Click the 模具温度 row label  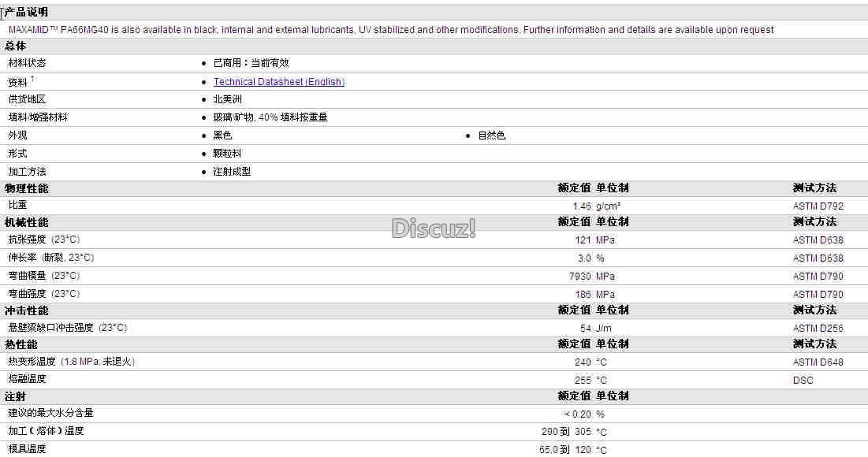[x=27, y=448]
